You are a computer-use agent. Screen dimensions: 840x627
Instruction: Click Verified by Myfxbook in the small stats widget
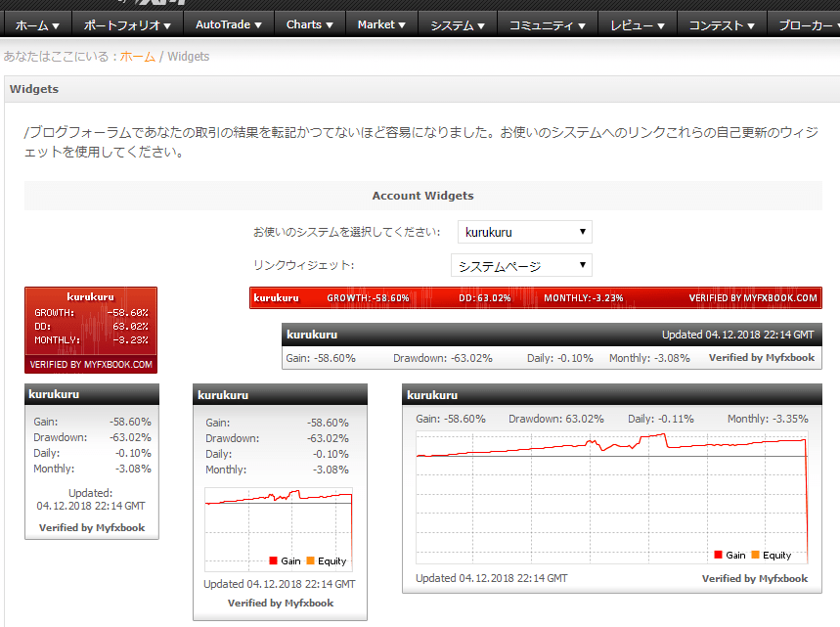click(92, 527)
